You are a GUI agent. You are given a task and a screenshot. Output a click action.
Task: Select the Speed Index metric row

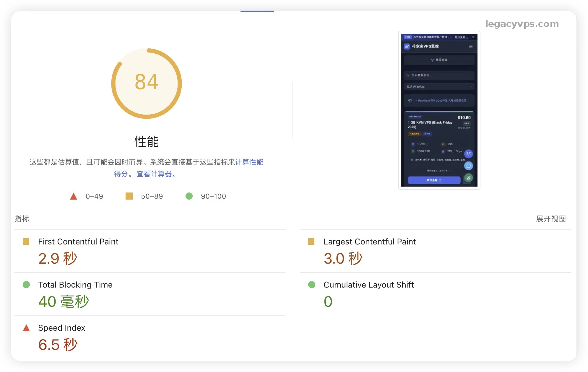[x=61, y=328]
